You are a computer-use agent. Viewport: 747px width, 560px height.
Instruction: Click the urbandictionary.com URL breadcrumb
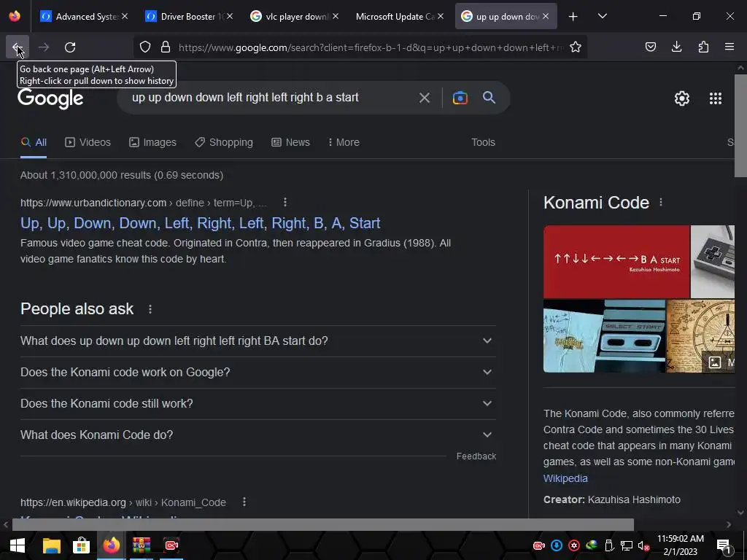(x=144, y=203)
